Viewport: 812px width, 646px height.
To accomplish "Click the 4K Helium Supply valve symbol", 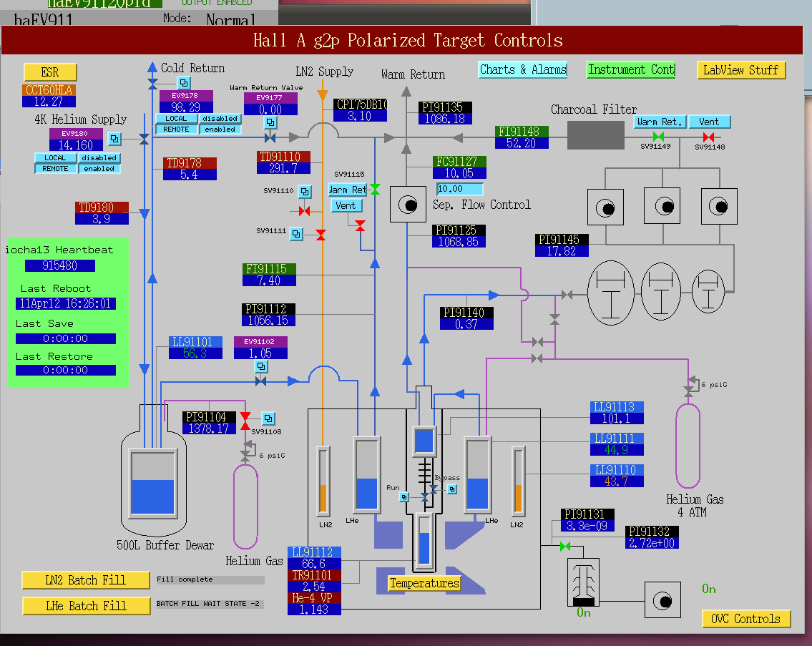I will point(144,139).
